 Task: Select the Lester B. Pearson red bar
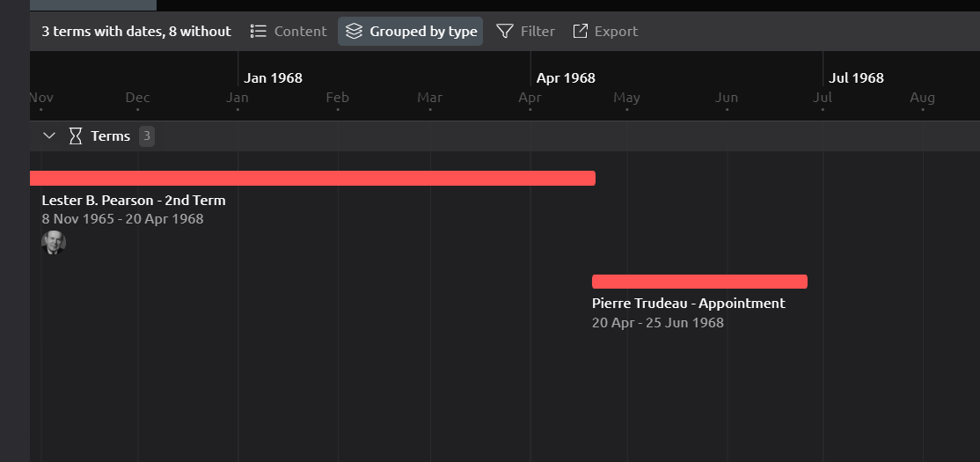pos(312,179)
